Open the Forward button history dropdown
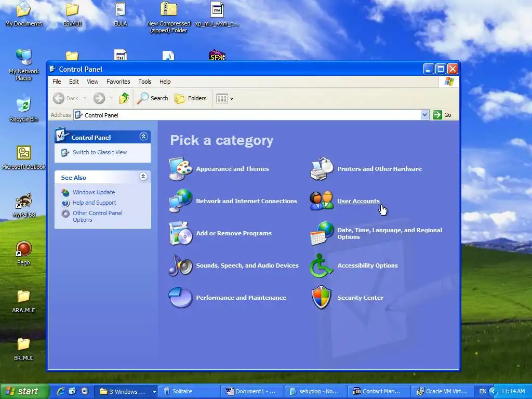The image size is (532, 399). pos(111,98)
